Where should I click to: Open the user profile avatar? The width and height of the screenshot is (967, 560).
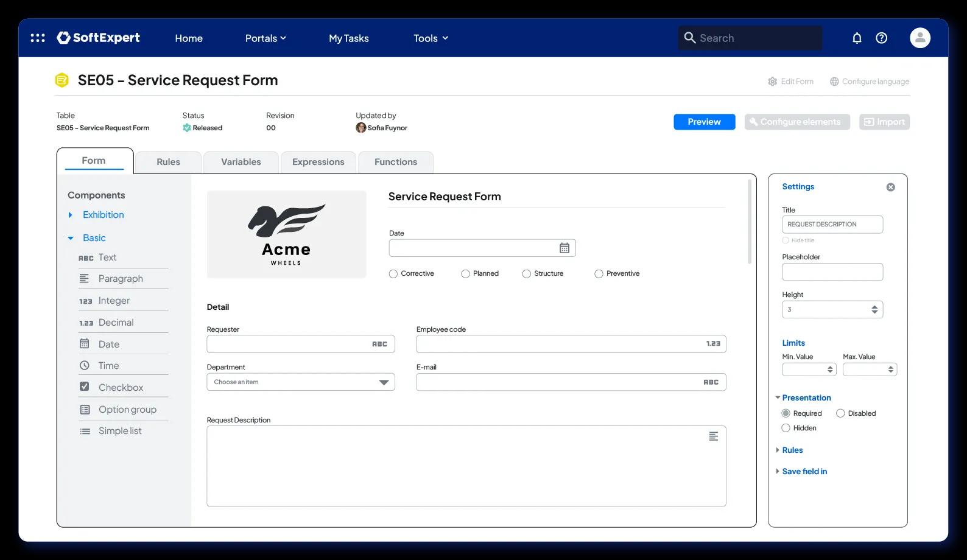coord(920,38)
